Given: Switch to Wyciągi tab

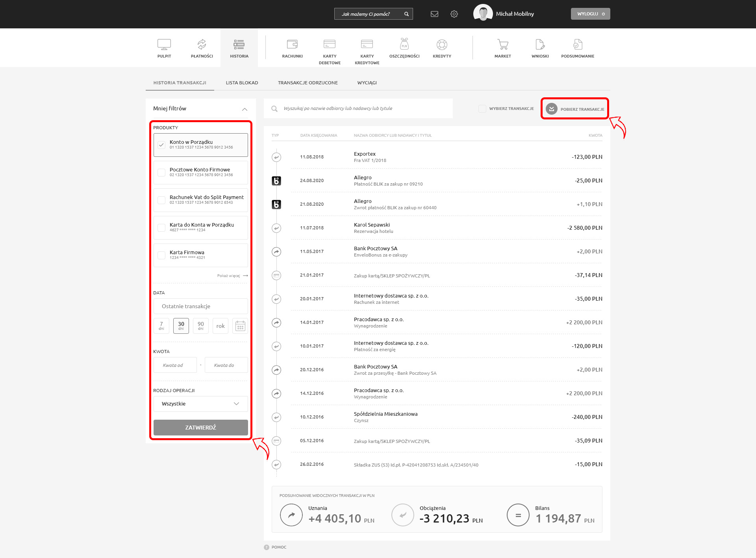Looking at the screenshot, I should click(x=367, y=83).
